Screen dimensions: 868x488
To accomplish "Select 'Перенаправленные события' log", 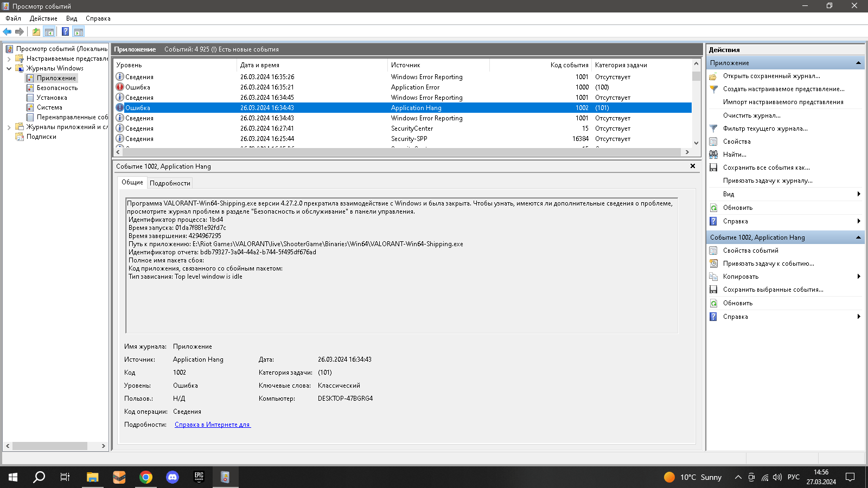I will [72, 117].
